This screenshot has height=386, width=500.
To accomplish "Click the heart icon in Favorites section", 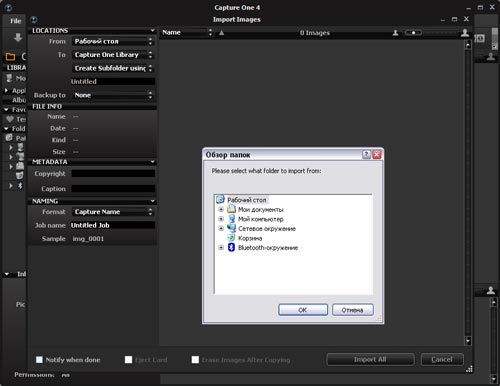I will (x=10, y=119).
